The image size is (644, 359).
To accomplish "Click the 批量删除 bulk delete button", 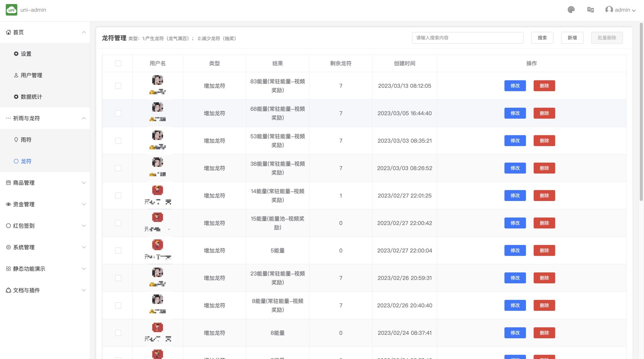I will coord(607,38).
